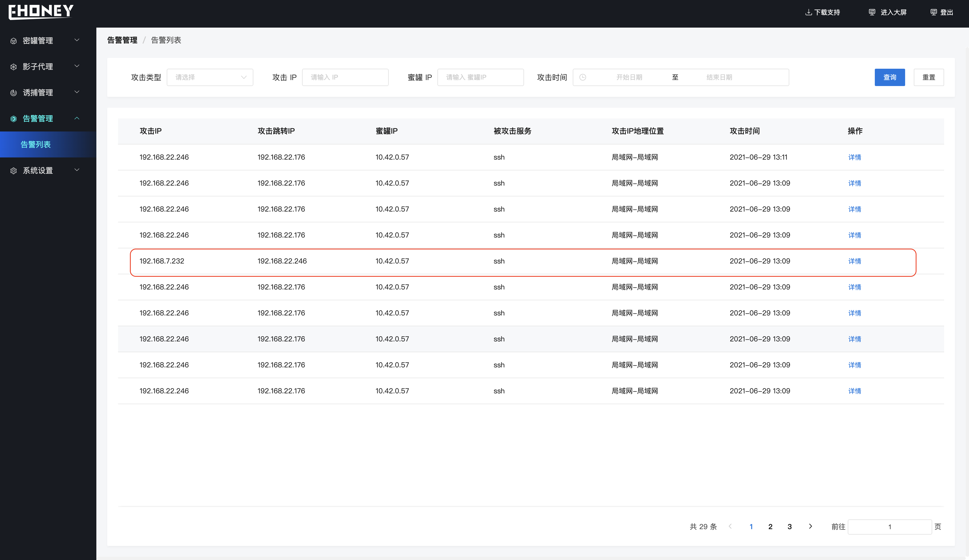Click previous page arrow
Viewport: 969px width, 560px height.
(730, 526)
